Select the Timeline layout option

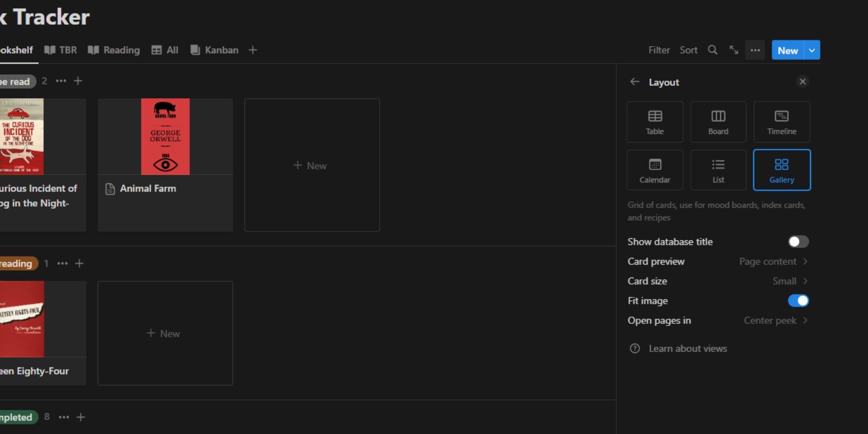(782, 122)
